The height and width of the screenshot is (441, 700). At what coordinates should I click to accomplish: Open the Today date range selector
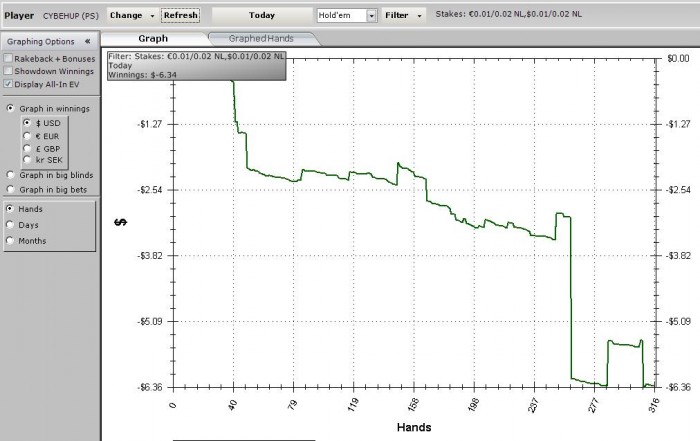click(x=262, y=15)
